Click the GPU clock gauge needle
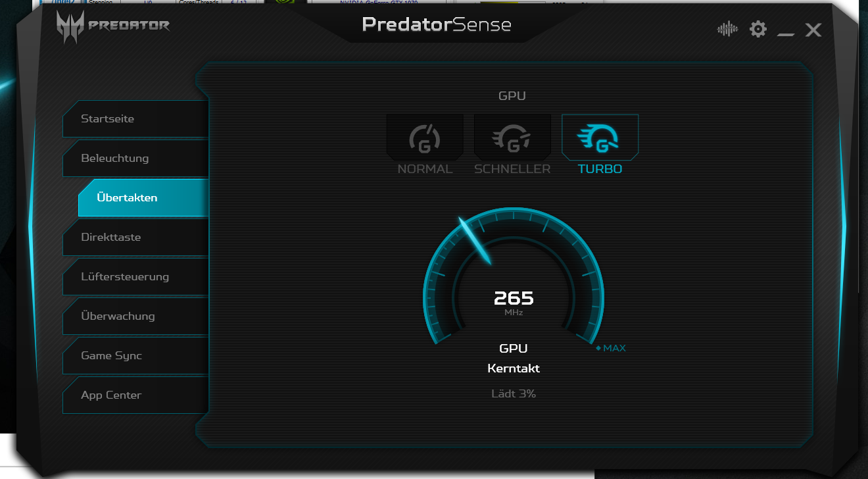This screenshot has height=479, width=868. [x=475, y=240]
